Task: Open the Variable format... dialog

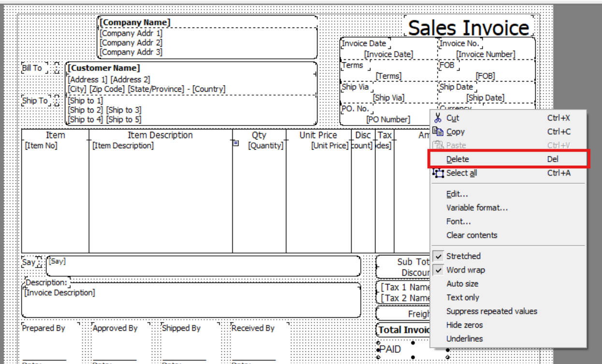Action: 477,208
